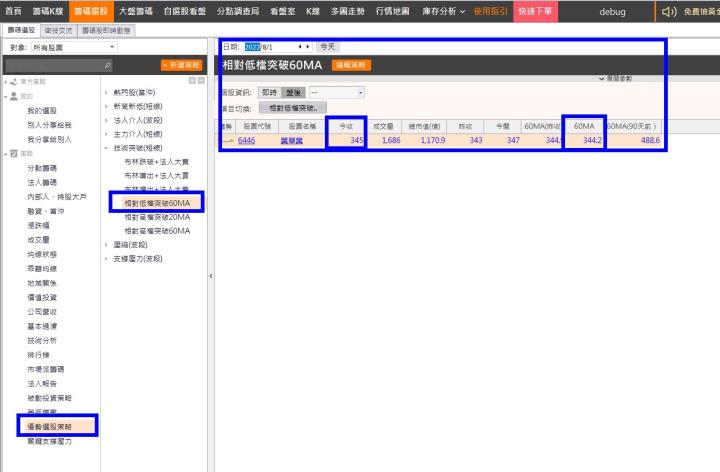The width and height of the screenshot is (720, 472).
Task: Click the expand-all plus icon above strategy tree
Action: [192, 80]
